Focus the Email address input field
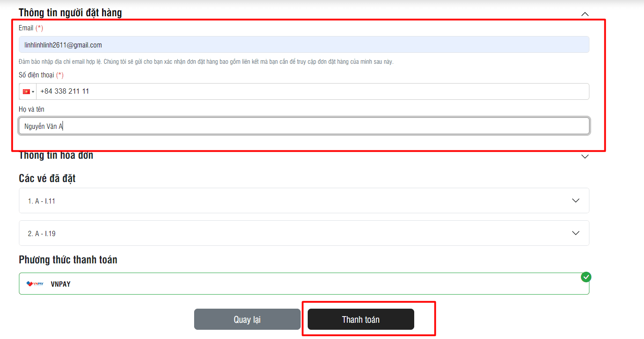 click(x=304, y=45)
